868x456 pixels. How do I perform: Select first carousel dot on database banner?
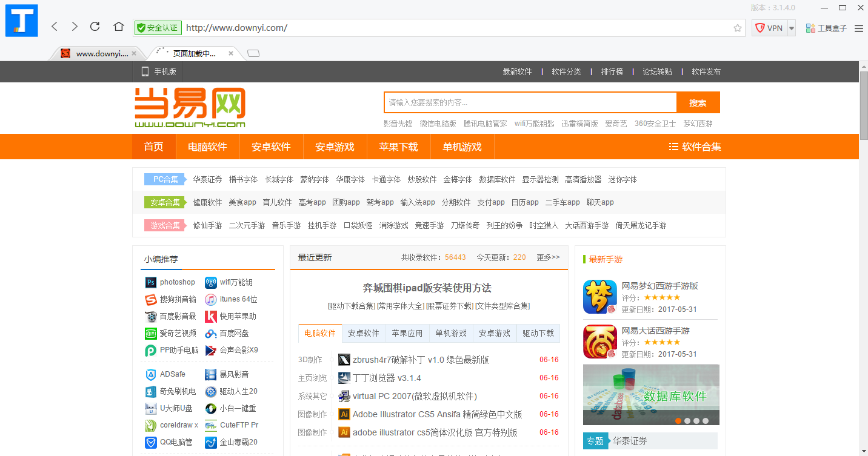678,420
